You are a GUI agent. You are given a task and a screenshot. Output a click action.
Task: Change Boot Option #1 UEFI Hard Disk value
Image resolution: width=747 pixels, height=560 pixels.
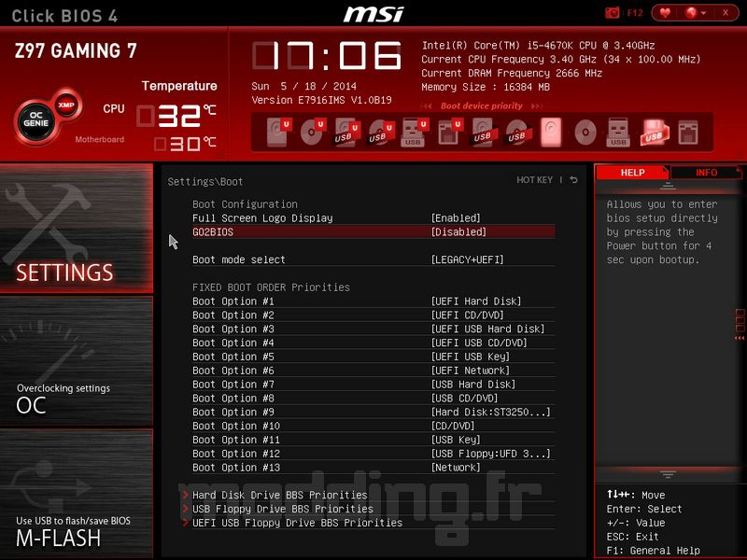pos(476,301)
